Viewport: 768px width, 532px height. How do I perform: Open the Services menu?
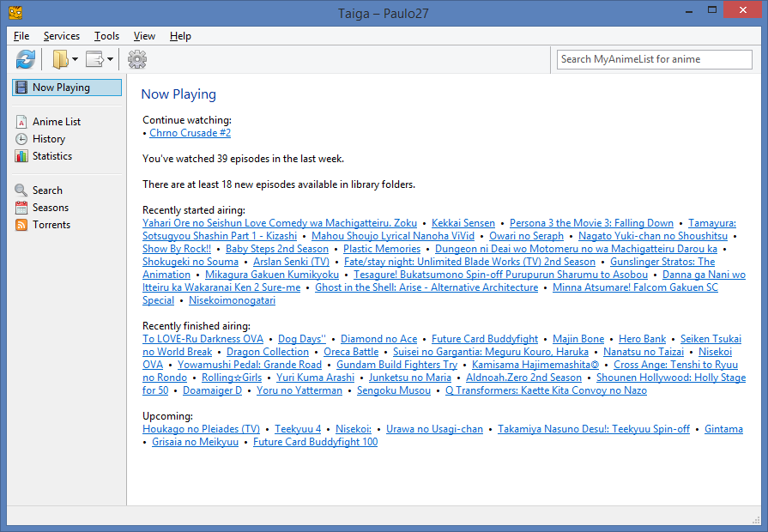(x=62, y=36)
